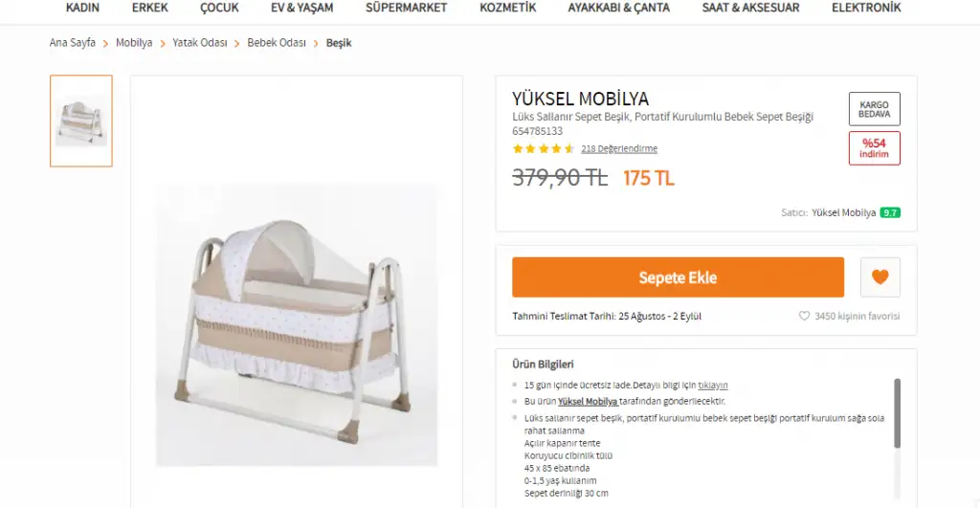Select the crib thumbnail image
The height and width of the screenshot is (508, 980).
click(81, 121)
